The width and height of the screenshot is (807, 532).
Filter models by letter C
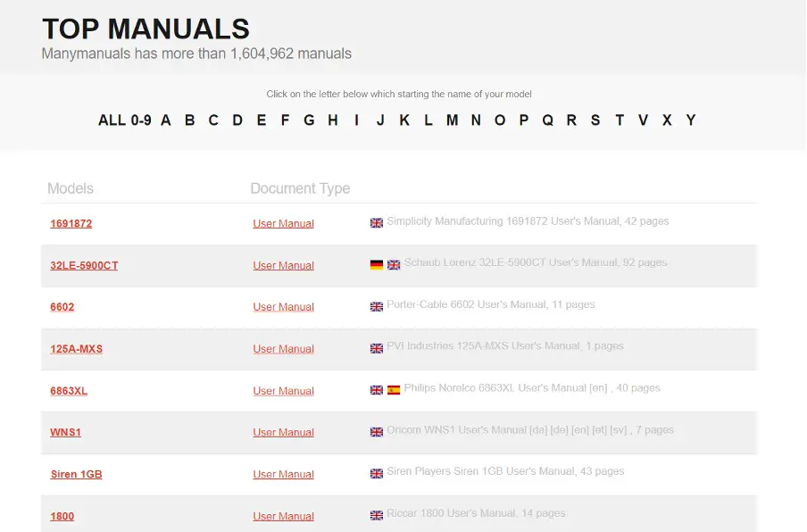click(213, 120)
